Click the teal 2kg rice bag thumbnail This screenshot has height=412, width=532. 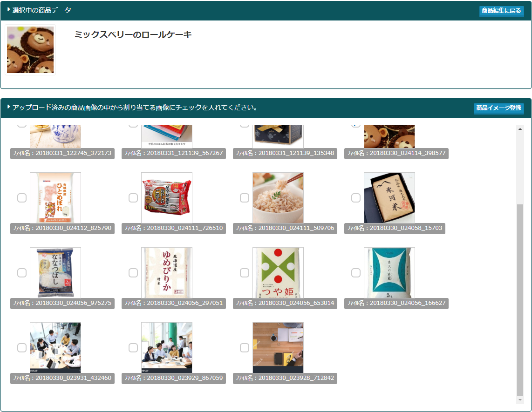pyautogui.click(x=389, y=273)
